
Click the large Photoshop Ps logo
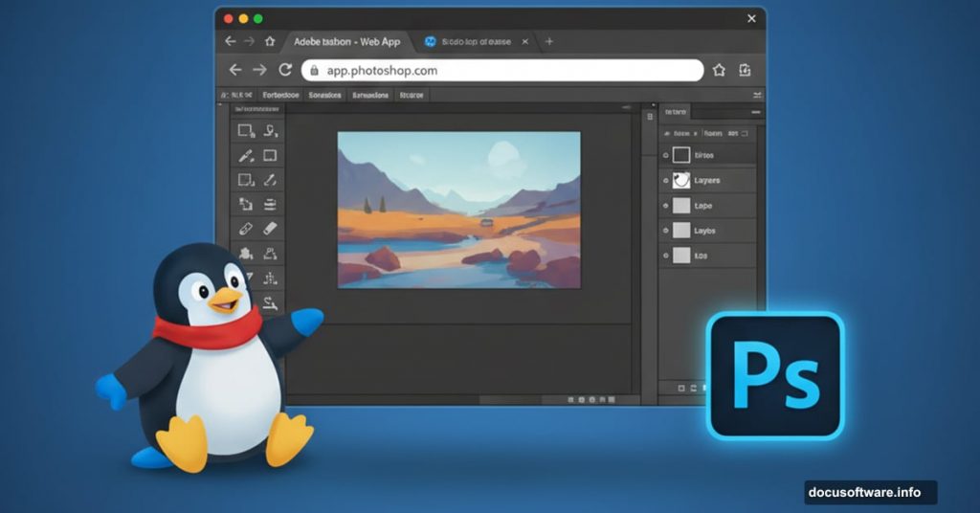click(775, 375)
